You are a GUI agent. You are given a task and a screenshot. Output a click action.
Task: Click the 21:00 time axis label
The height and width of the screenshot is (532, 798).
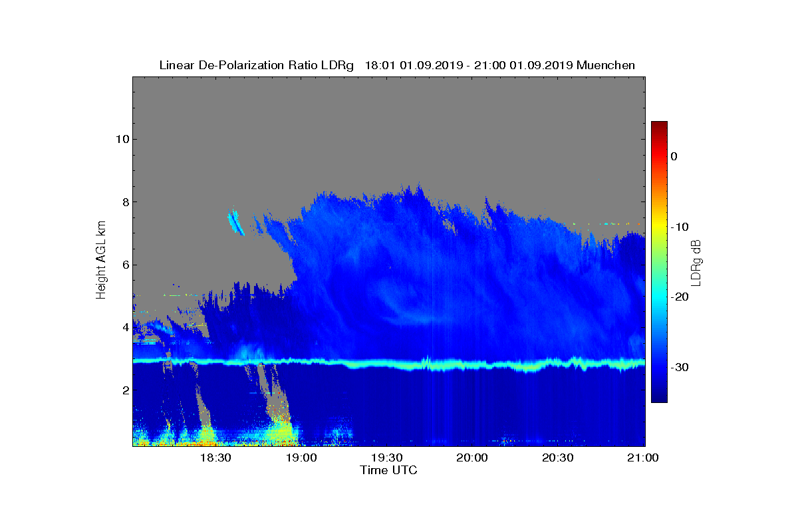pos(643,458)
